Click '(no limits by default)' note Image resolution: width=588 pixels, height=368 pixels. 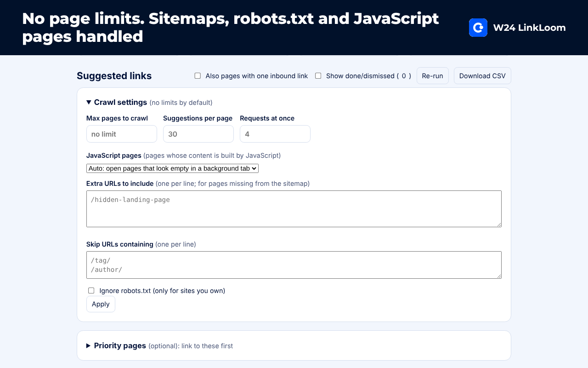[181, 103]
